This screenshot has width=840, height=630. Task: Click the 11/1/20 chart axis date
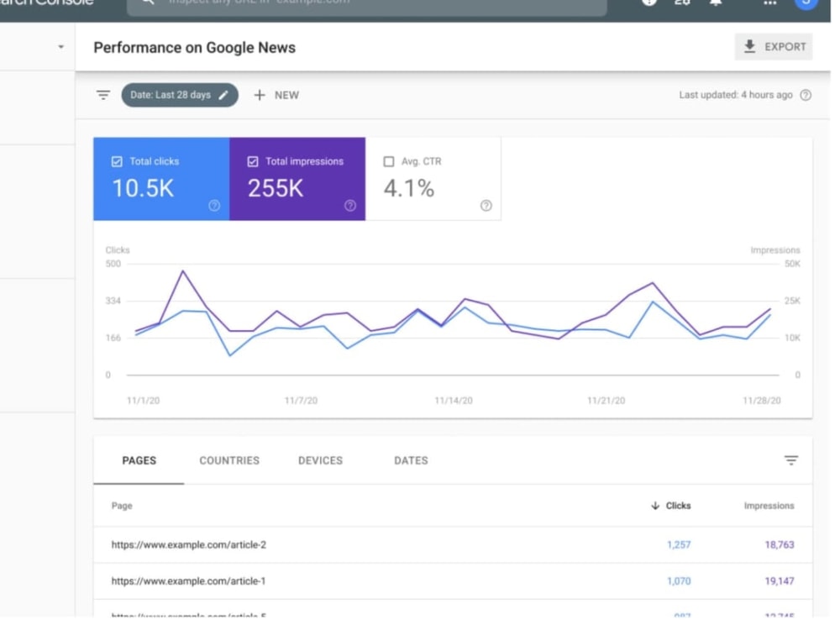(x=143, y=401)
